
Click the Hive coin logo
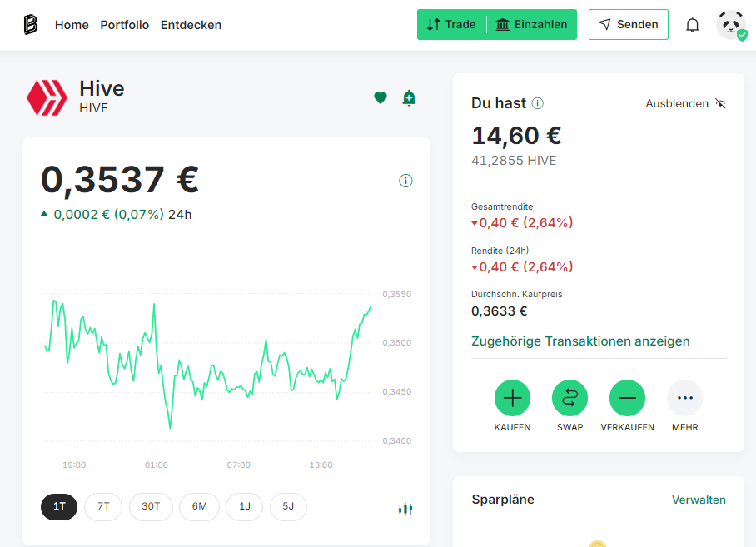coord(47,98)
